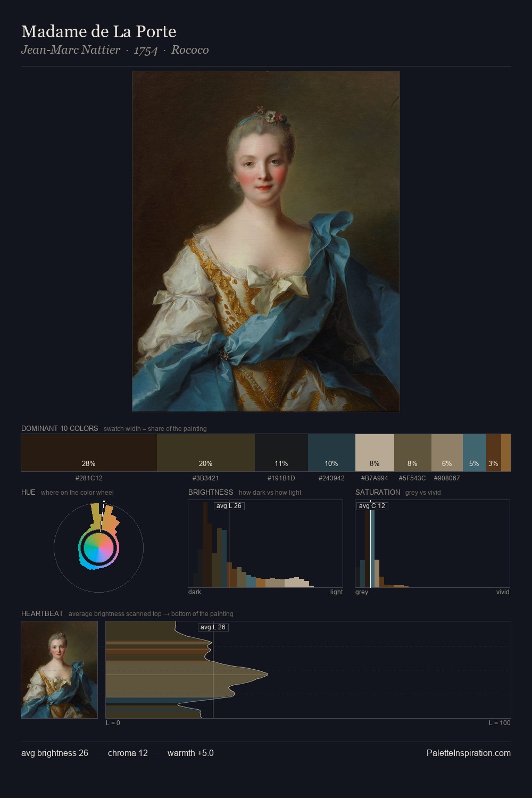
Task: Click the hex code #191B1D
Action: point(281,478)
